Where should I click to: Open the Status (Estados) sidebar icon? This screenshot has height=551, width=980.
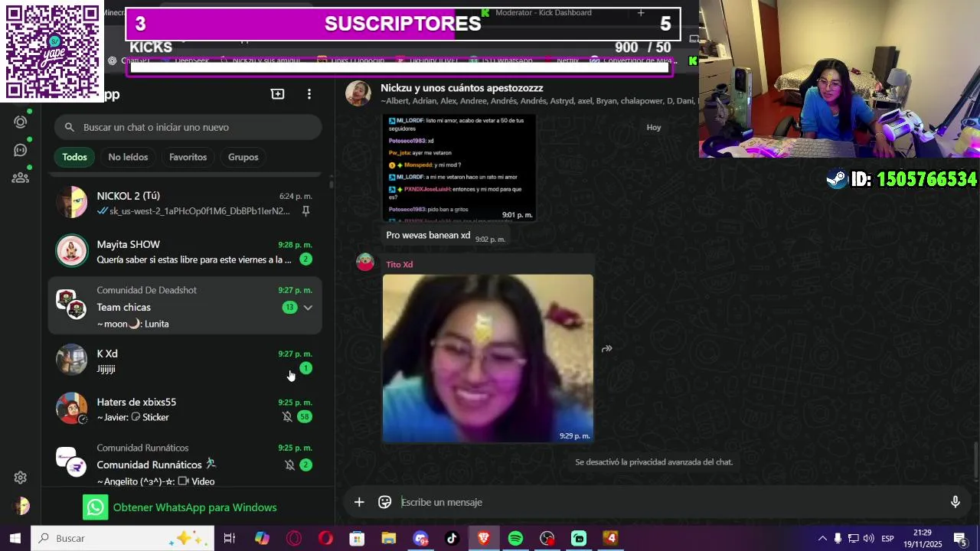pos(21,122)
